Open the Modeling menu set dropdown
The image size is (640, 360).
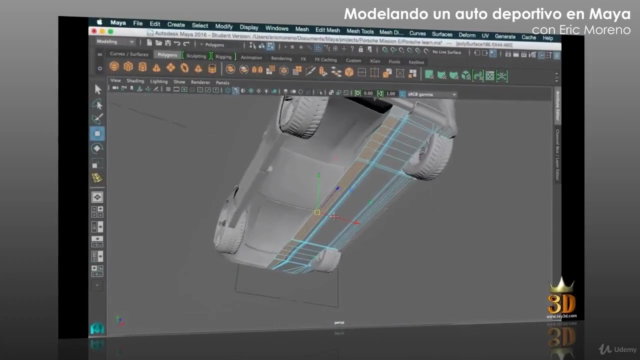[x=116, y=42]
